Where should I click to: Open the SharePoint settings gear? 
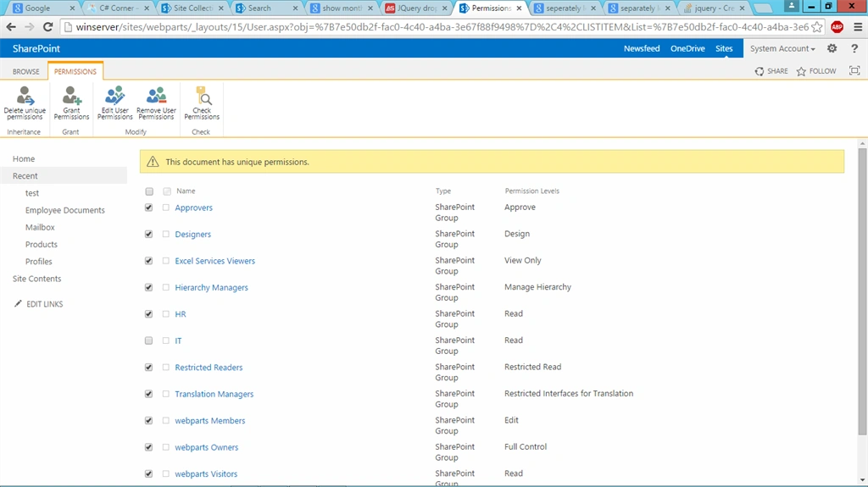832,49
